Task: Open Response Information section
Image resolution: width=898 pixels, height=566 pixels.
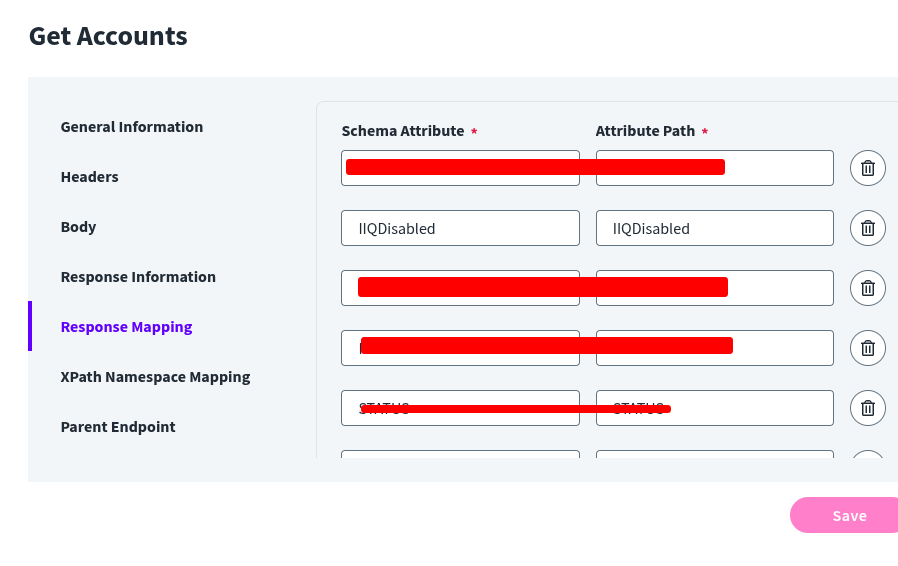Action: tap(138, 277)
